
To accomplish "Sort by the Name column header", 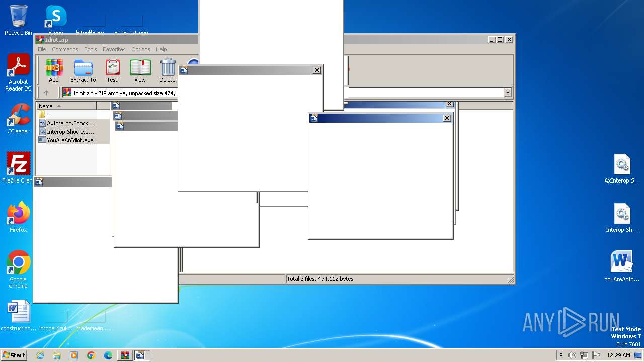I will pos(66,106).
